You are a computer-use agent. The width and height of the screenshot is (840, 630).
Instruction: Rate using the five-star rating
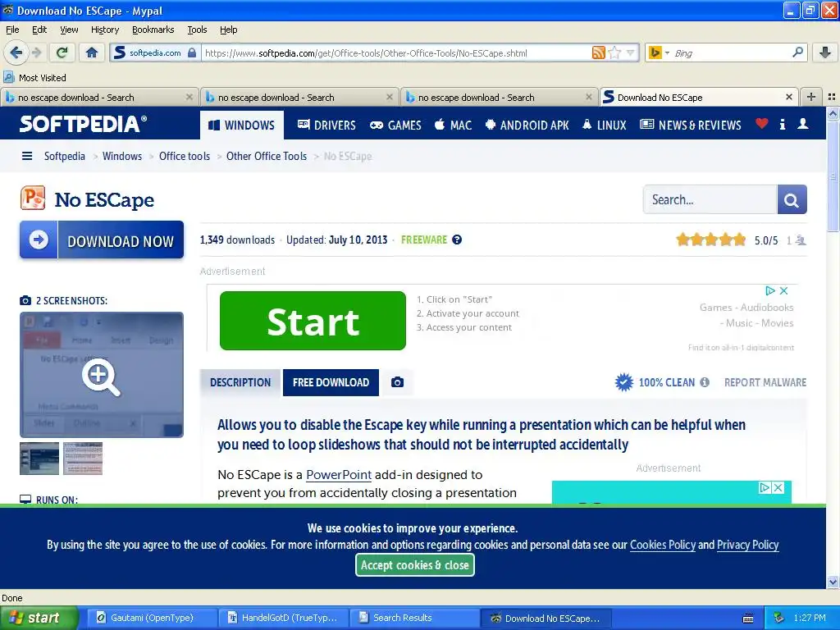(710, 240)
